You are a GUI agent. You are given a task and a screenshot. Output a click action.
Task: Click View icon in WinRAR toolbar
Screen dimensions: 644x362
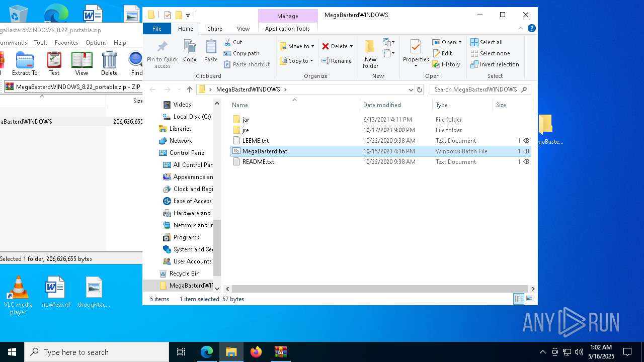(82, 64)
